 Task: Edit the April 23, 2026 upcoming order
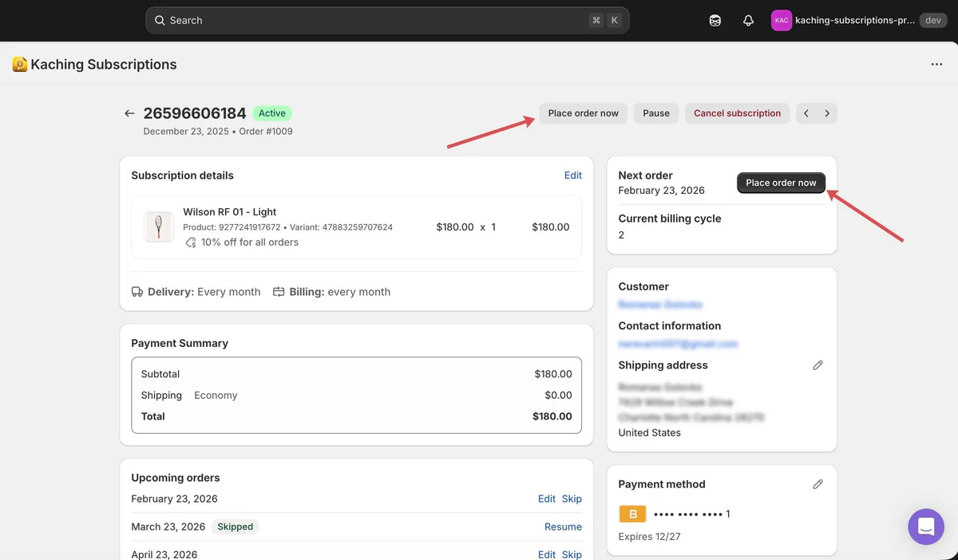pos(547,554)
